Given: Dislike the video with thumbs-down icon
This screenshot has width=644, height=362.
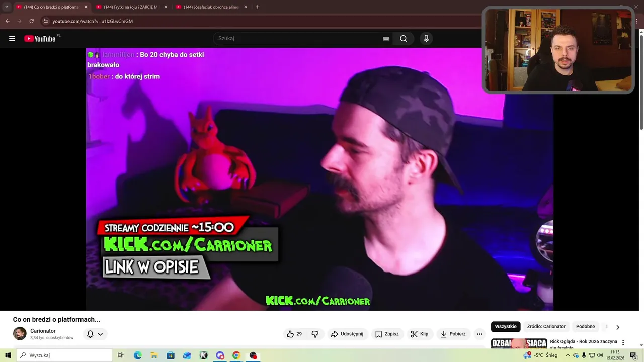Looking at the screenshot, I should click(x=315, y=334).
